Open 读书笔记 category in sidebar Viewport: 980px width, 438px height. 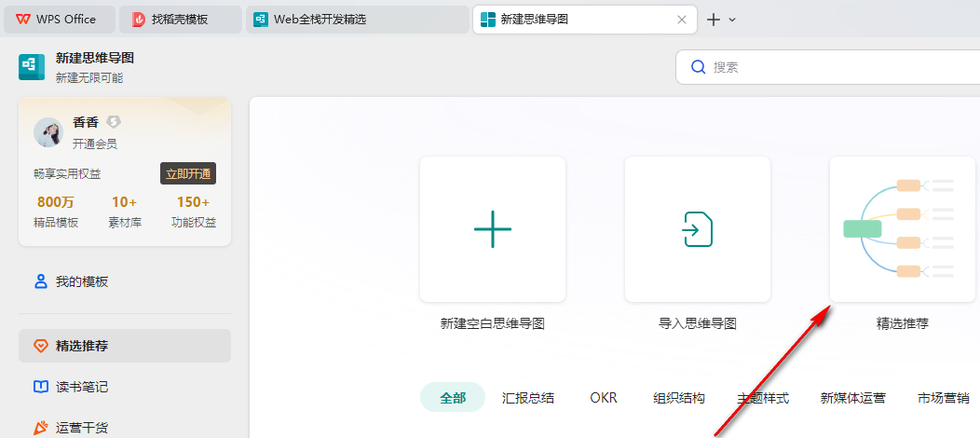coord(125,388)
